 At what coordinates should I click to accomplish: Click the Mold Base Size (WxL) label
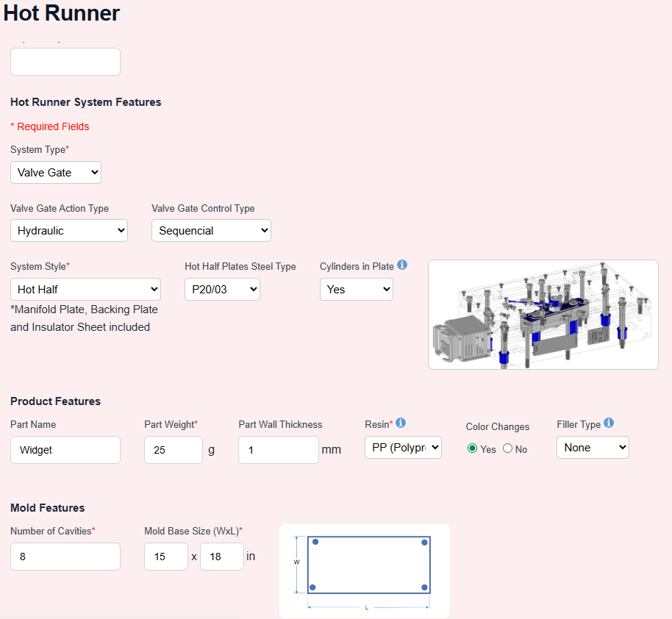pyautogui.click(x=193, y=531)
